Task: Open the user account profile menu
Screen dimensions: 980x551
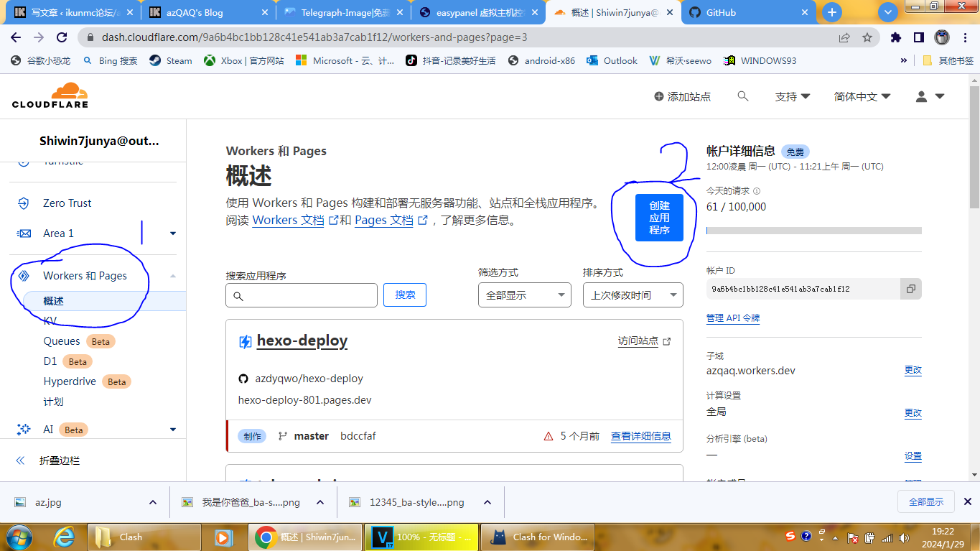Action: pyautogui.click(x=930, y=96)
